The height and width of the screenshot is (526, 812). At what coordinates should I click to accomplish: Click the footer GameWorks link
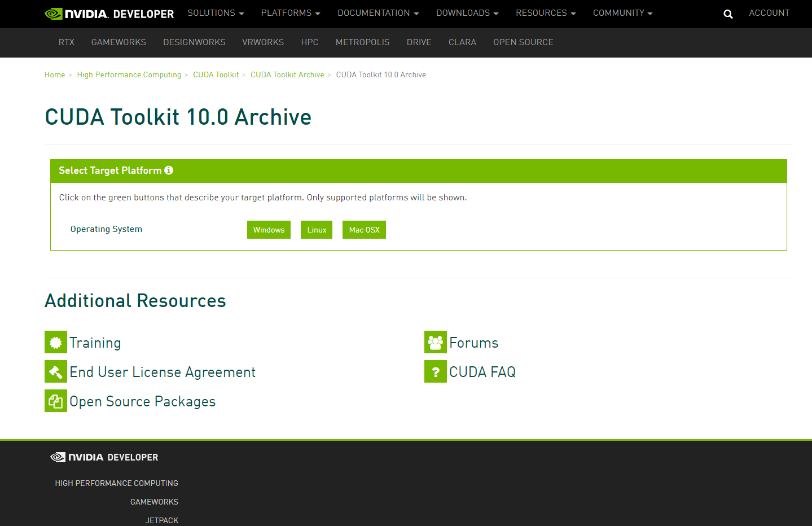tap(154, 502)
